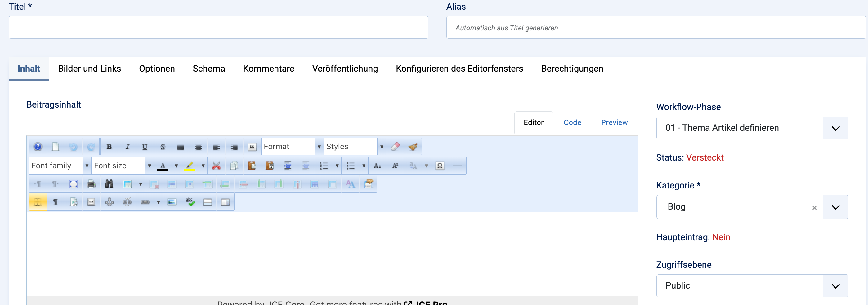Cut selection with the scissors icon

point(216,166)
